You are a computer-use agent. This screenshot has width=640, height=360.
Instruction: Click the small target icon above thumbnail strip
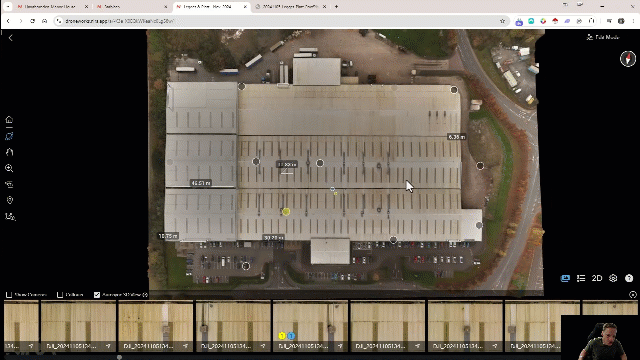[x=633, y=294]
